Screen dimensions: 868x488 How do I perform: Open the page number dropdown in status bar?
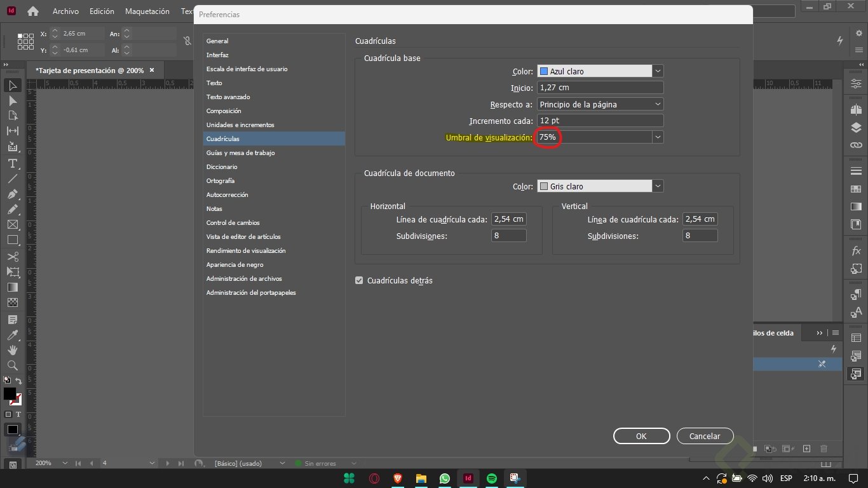pos(151,463)
